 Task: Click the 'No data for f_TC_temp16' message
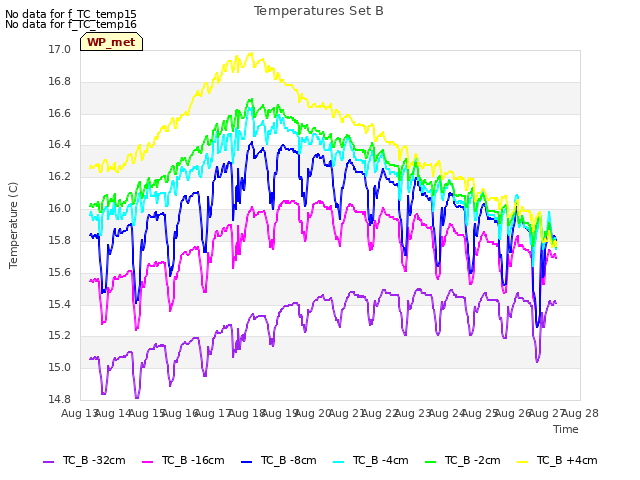(x=71, y=24)
